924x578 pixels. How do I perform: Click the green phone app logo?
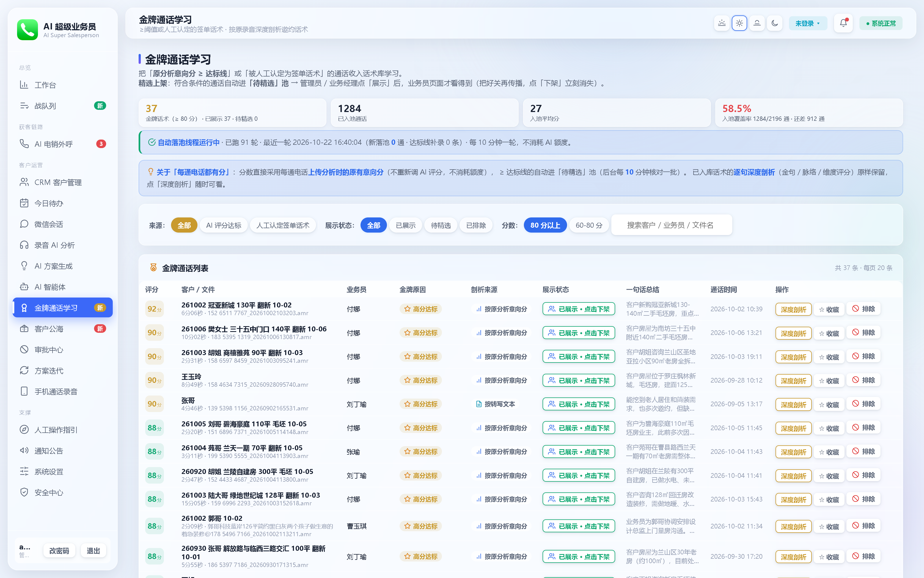pos(28,30)
